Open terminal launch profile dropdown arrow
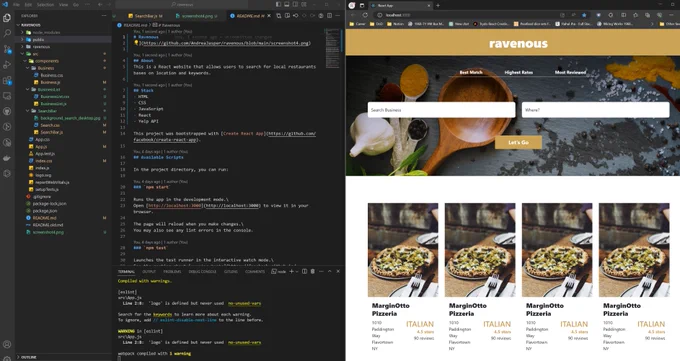Image resolution: width=680 pixels, height=361 pixels. pos(297,271)
